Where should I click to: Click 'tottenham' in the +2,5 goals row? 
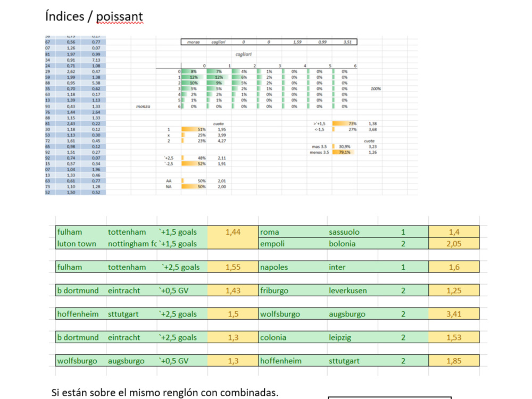point(127,267)
